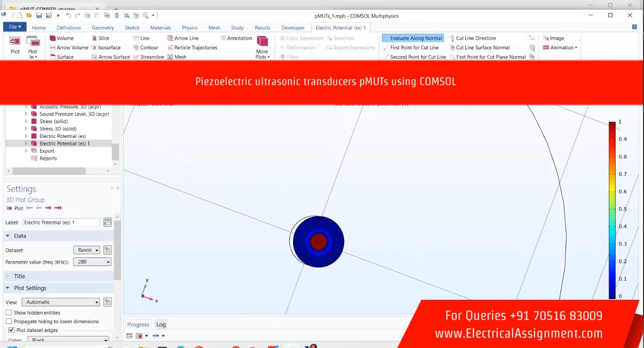Viewport: 644px width, 348px height.
Task: Click the Delete trash icon in toolbar
Action: point(117,16)
